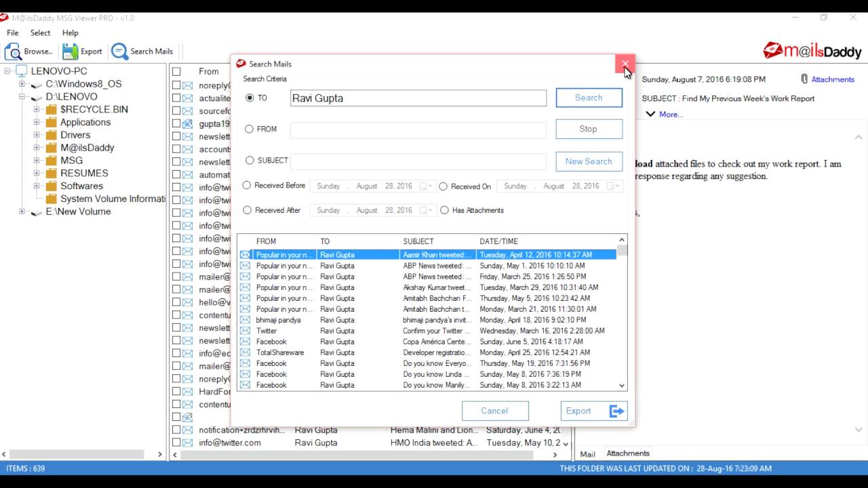
Task: Switch to the Mail tab
Action: pyautogui.click(x=588, y=454)
